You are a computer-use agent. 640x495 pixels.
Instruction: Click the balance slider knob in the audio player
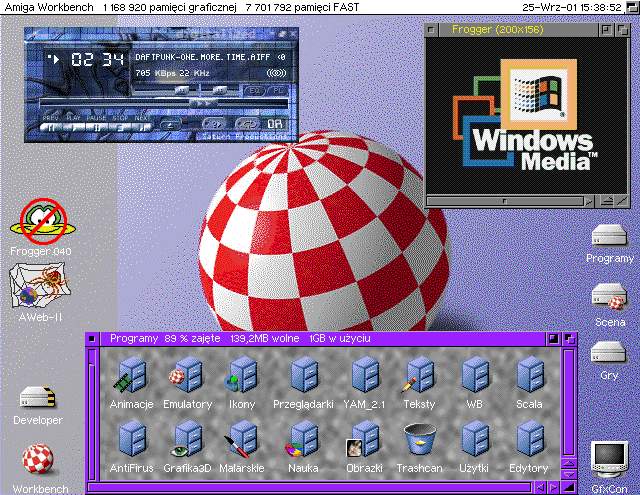click(220, 89)
